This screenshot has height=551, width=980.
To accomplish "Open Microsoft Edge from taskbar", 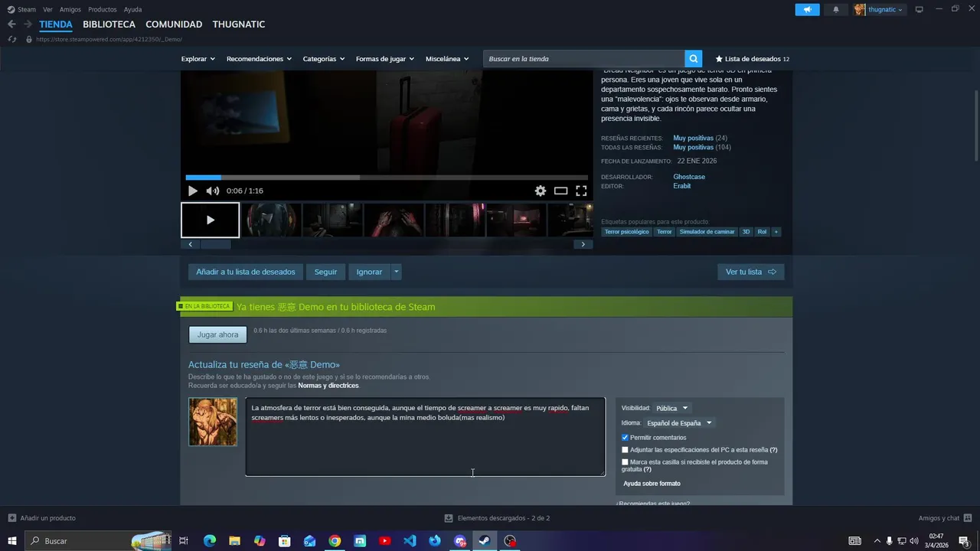I will coord(210,541).
